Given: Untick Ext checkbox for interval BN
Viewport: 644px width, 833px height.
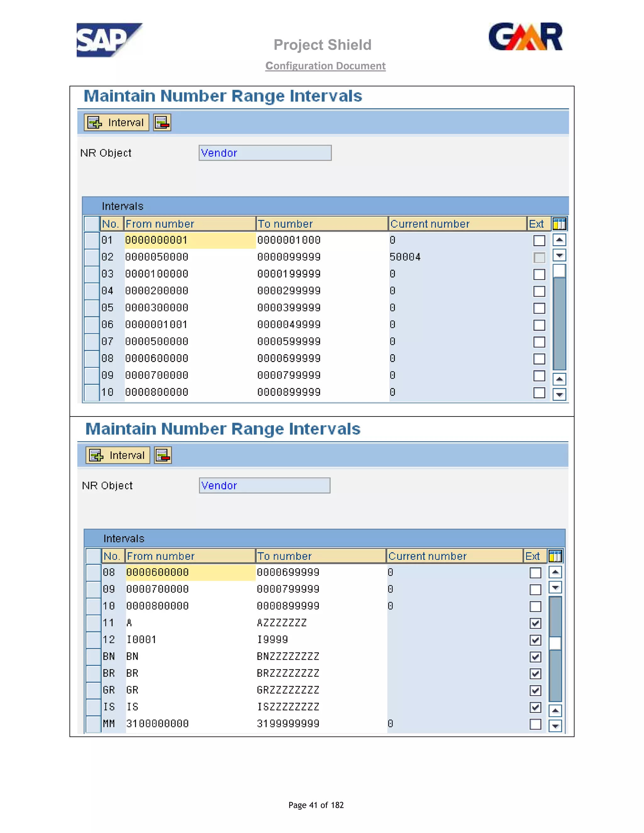Looking at the screenshot, I should point(535,657).
